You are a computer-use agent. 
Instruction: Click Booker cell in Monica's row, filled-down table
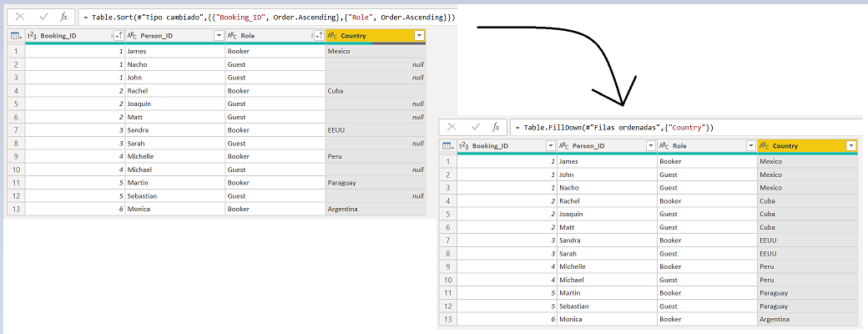pyautogui.click(x=707, y=319)
